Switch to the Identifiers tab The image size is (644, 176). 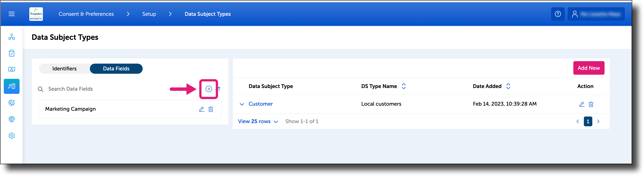point(64,69)
